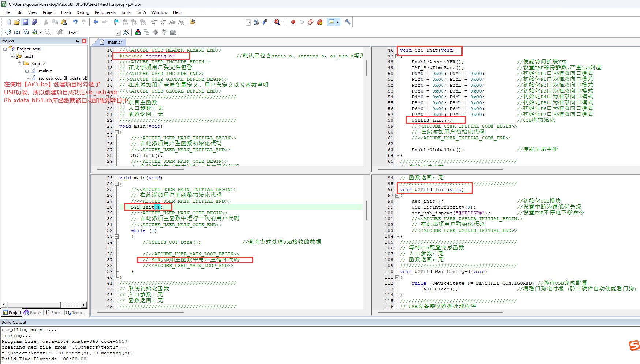Download code to flash via LOAD
Image resolution: width=640 pixels, height=364 pixels.
(60, 32)
